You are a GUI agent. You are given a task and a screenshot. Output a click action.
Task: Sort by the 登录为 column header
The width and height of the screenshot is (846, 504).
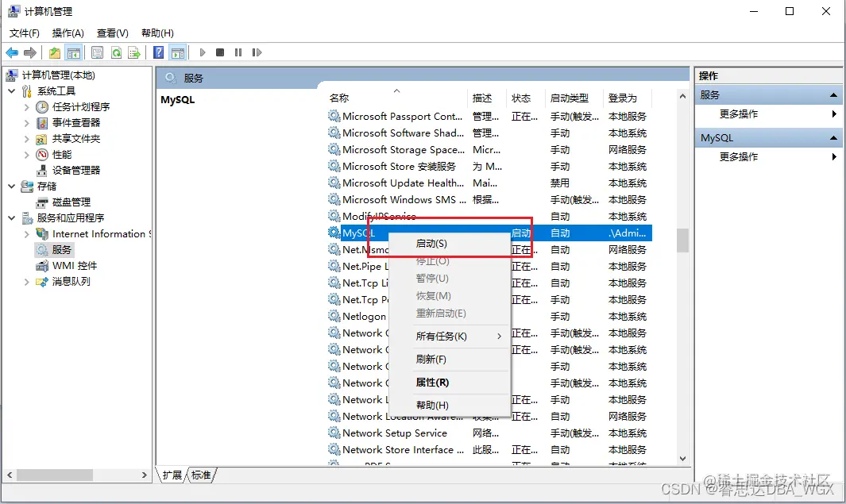point(628,98)
